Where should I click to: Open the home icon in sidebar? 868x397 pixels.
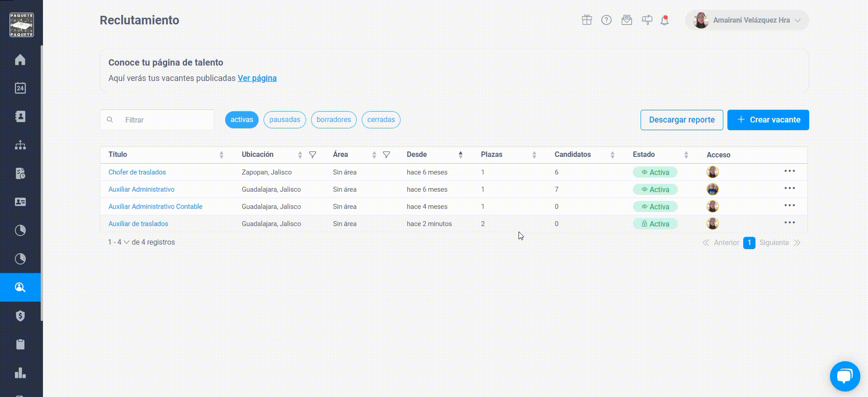click(x=20, y=60)
